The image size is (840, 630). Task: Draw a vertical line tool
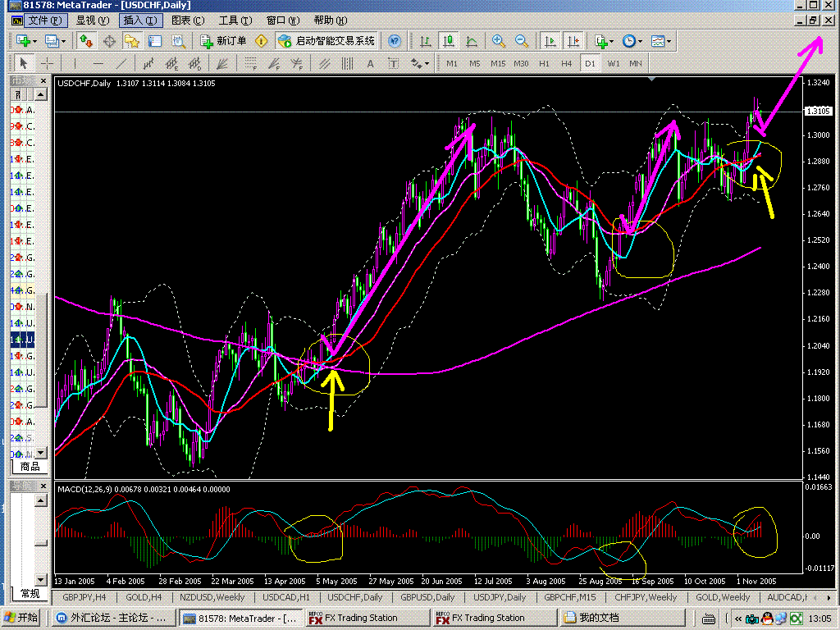coord(74,63)
